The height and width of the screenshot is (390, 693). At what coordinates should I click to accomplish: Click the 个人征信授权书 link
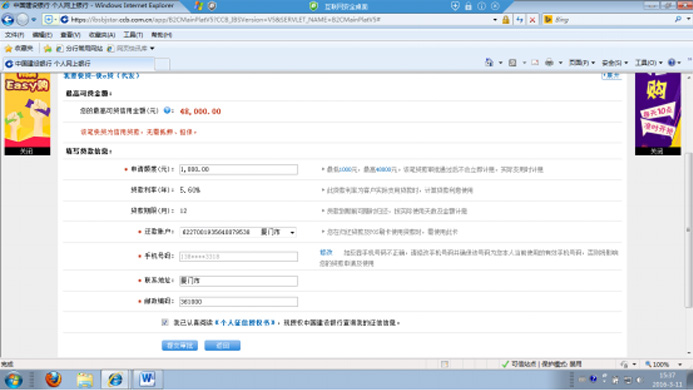245,323
